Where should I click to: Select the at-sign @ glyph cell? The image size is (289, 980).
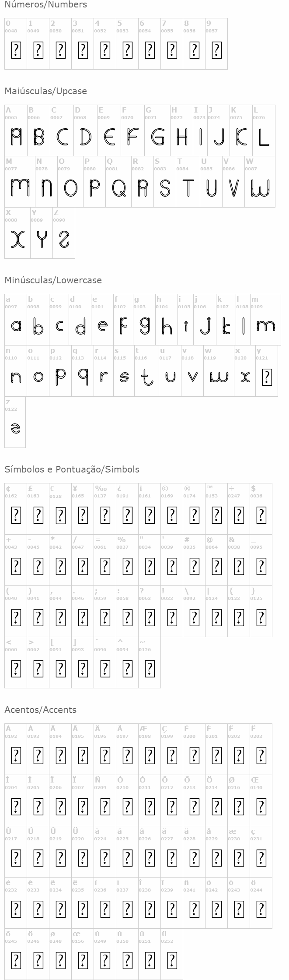tap(216, 560)
